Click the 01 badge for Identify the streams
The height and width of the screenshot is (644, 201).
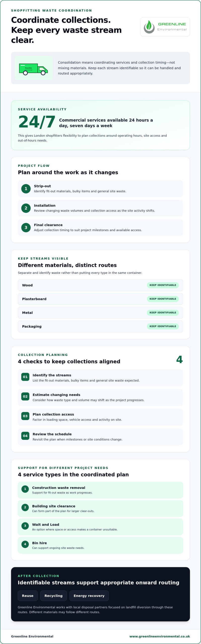pyautogui.click(x=25, y=377)
